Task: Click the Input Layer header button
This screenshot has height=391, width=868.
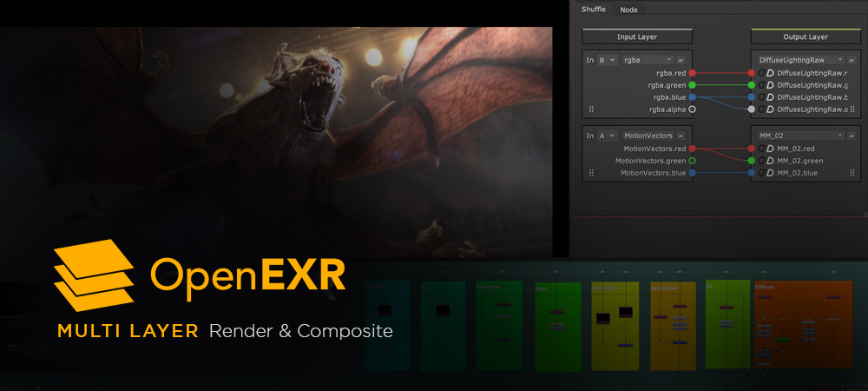Action: 637,36
